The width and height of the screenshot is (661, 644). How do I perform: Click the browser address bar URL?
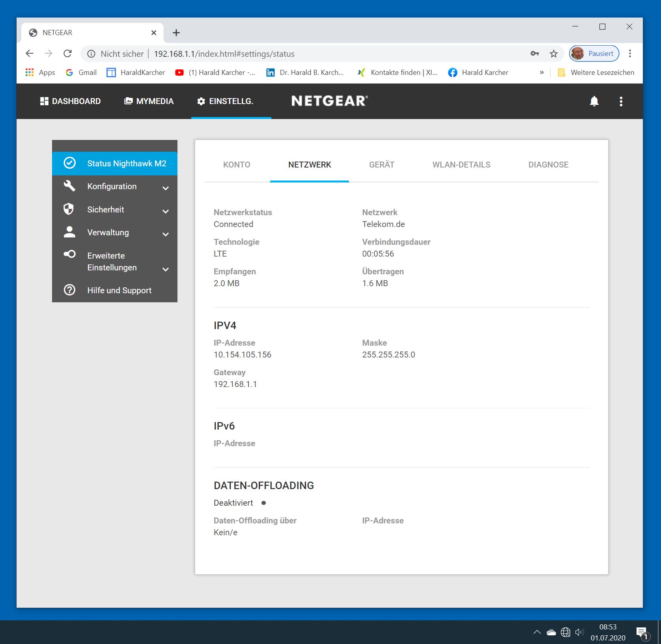[x=224, y=54]
